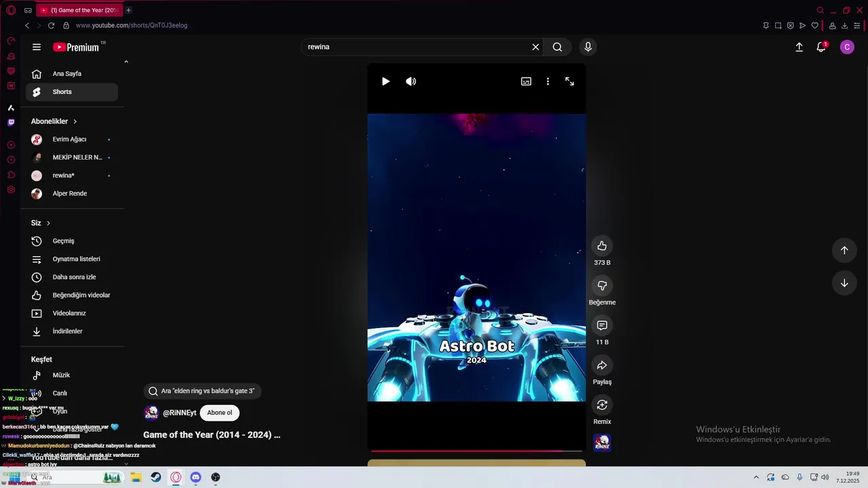868x488 pixels.
Task: Like the Short with thumbs up
Action: (602, 245)
